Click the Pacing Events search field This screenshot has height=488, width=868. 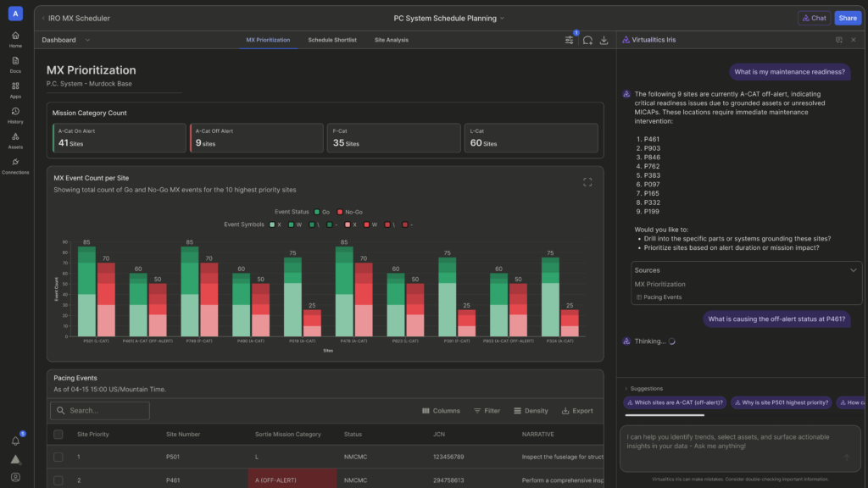pos(100,411)
